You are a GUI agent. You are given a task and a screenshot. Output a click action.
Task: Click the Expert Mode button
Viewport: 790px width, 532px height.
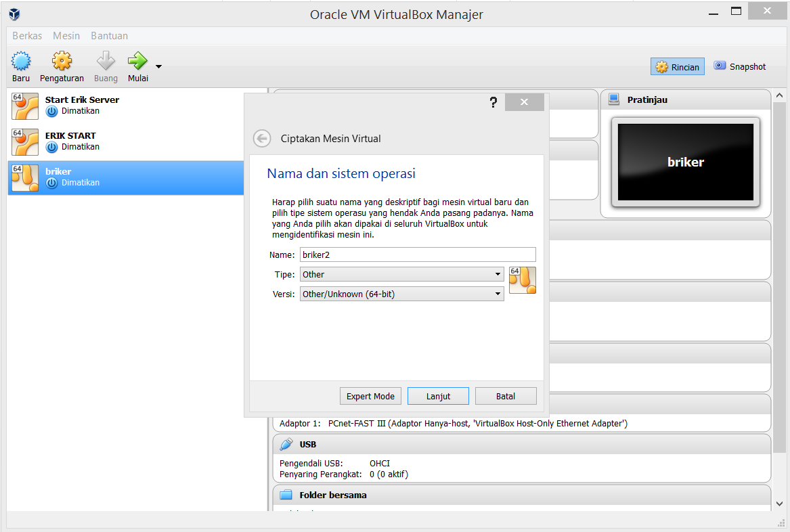coord(370,396)
